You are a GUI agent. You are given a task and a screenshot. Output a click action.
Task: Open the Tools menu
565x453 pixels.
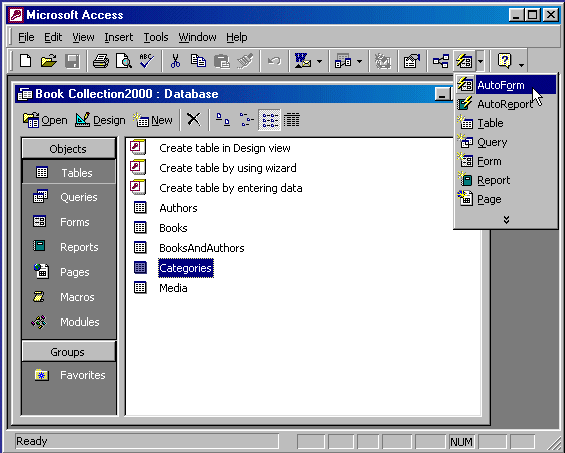pos(156,37)
